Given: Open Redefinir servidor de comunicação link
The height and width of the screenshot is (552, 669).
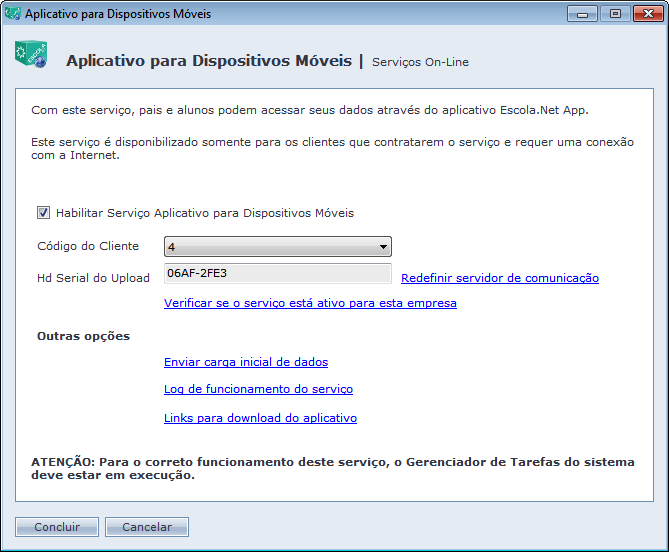Looking at the screenshot, I should 499,278.
